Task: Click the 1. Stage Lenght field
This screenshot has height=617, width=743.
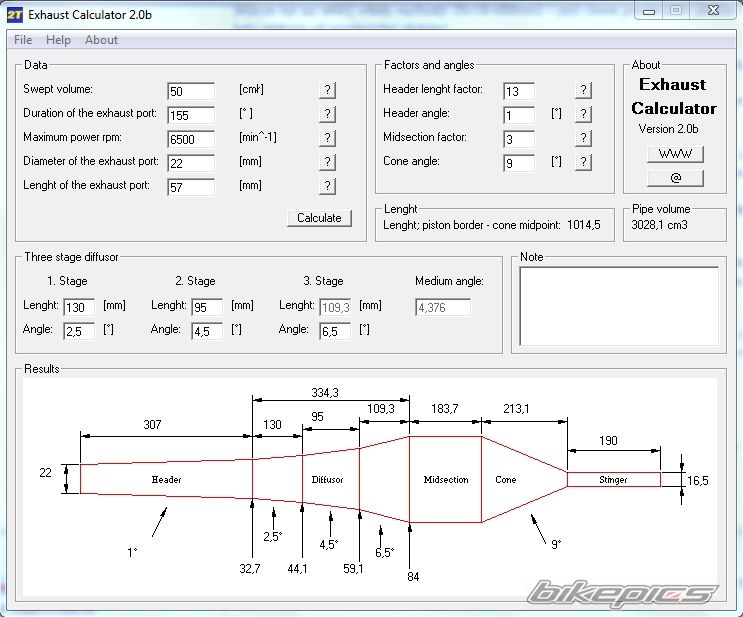Action: (x=79, y=306)
